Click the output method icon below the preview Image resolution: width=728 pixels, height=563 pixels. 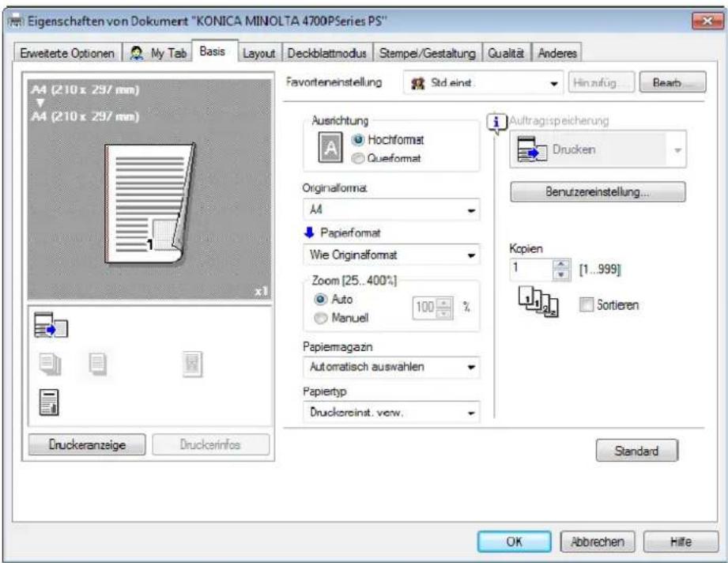51,325
